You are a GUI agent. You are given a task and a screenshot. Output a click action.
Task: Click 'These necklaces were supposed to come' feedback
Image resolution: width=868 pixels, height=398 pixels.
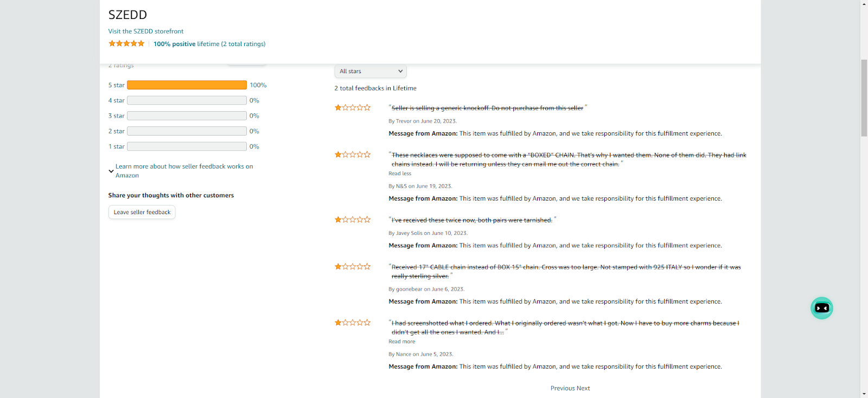569,159
